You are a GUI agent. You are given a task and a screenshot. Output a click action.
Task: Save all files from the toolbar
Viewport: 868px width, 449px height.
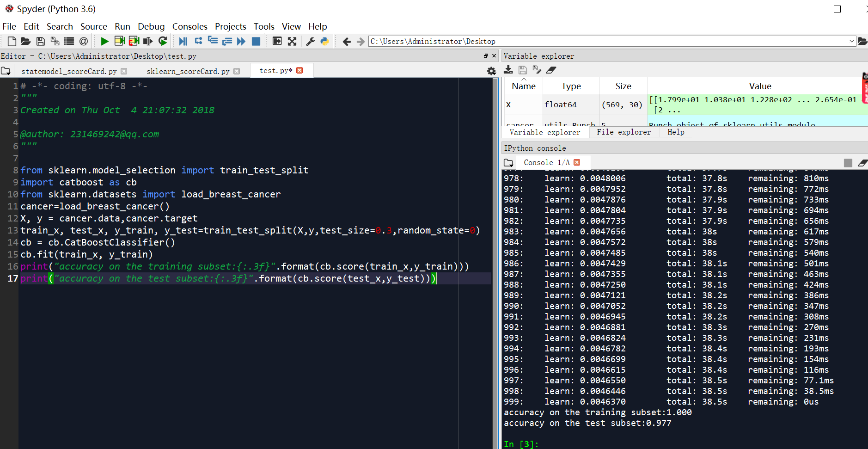[x=55, y=42]
